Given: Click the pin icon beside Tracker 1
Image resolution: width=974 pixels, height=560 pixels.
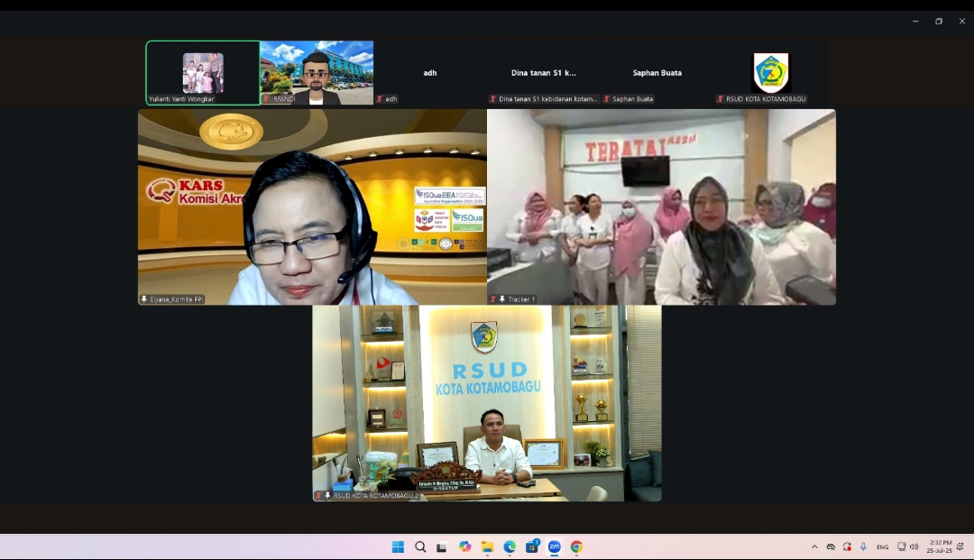Looking at the screenshot, I should tap(502, 299).
